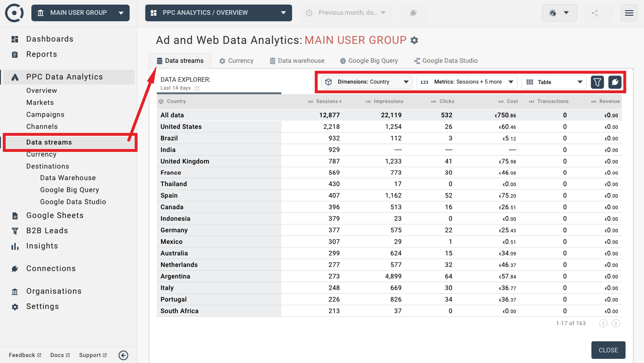
Task: Switch to the Data warehouse tab
Action: pyautogui.click(x=297, y=61)
